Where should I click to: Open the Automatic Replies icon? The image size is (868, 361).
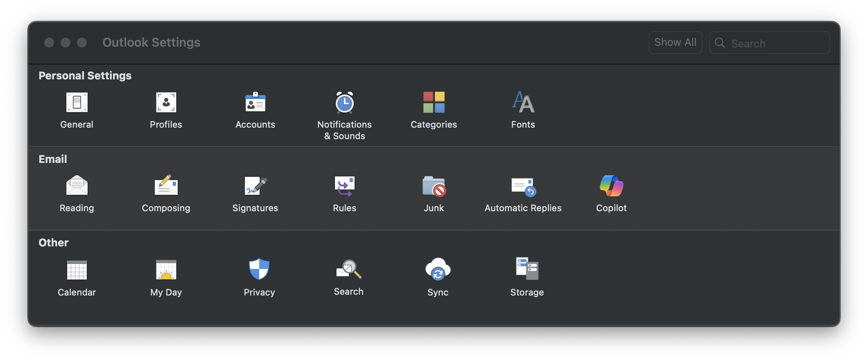coord(524,187)
